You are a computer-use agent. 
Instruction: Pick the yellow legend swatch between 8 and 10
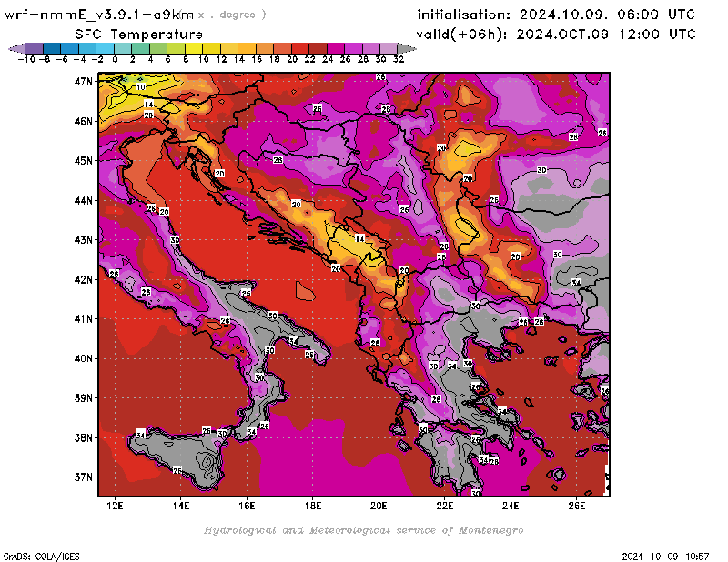pos(194,48)
